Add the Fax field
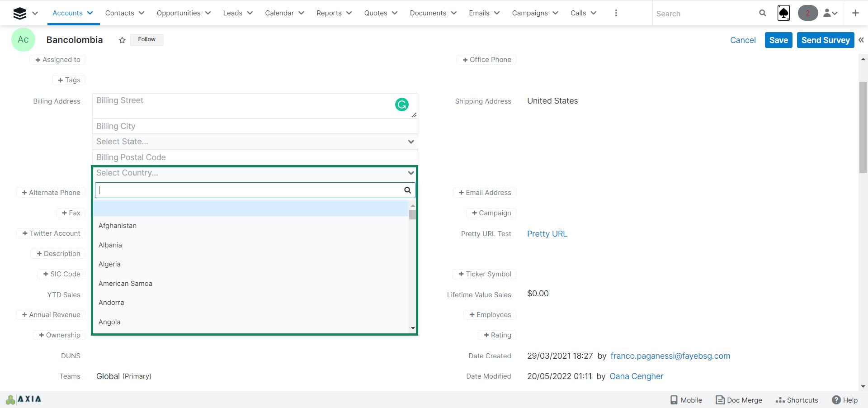Viewport: 868px width, 408px height. pyautogui.click(x=71, y=213)
